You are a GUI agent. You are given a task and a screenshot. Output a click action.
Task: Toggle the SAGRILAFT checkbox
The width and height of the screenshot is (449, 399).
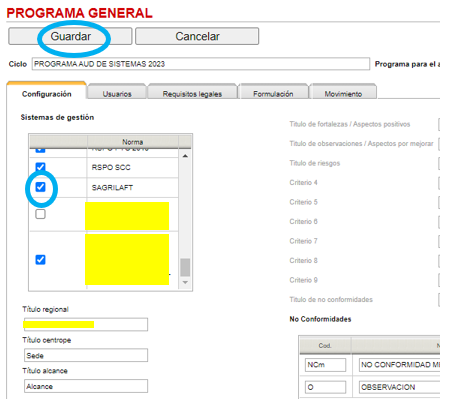click(x=40, y=187)
